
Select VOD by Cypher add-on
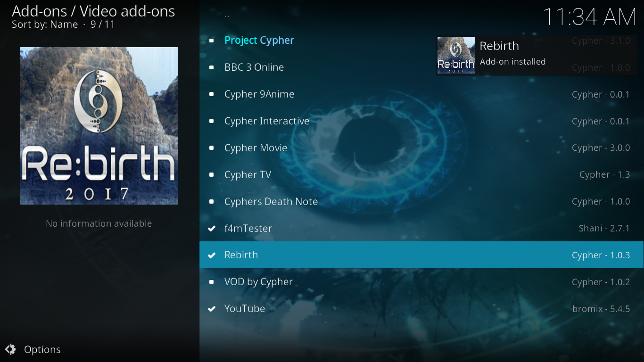[x=421, y=282]
